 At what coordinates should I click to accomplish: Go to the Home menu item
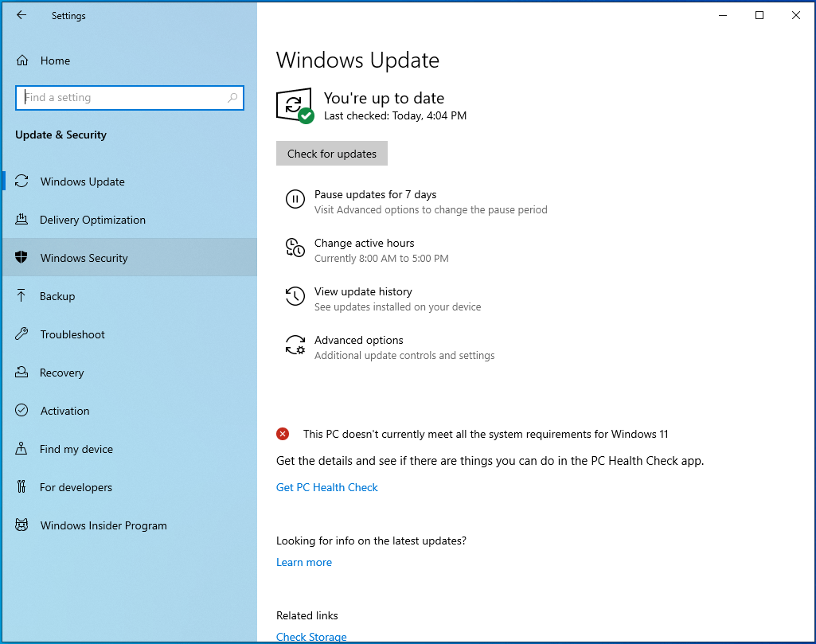click(54, 60)
